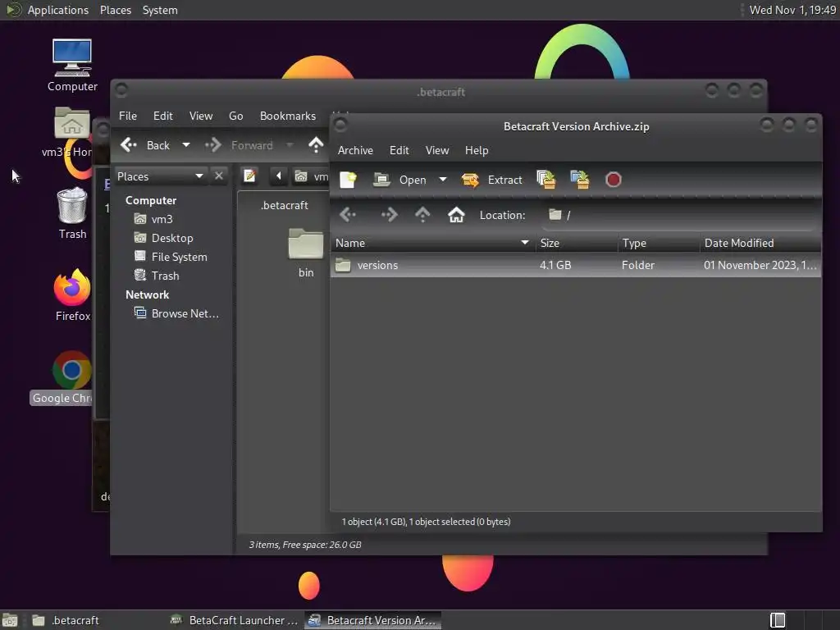Open the Help menu in archive manager
The height and width of the screenshot is (630, 840).
pyautogui.click(x=477, y=151)
